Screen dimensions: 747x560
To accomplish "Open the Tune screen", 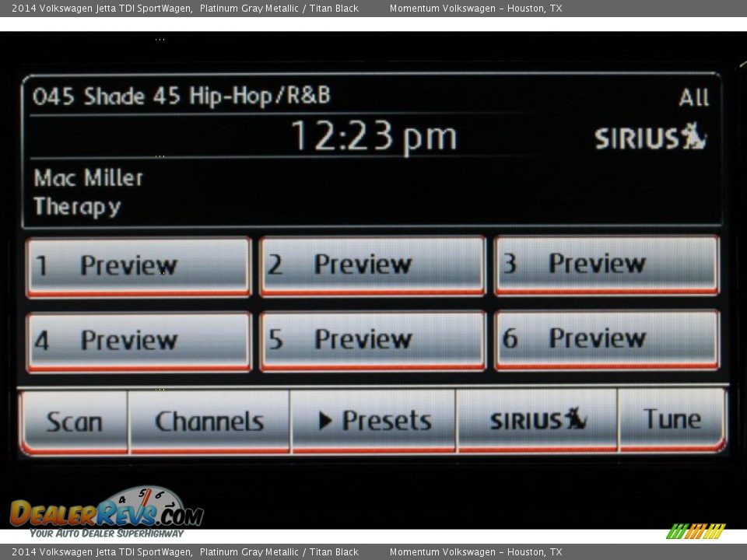I will (x=672, y=420).
